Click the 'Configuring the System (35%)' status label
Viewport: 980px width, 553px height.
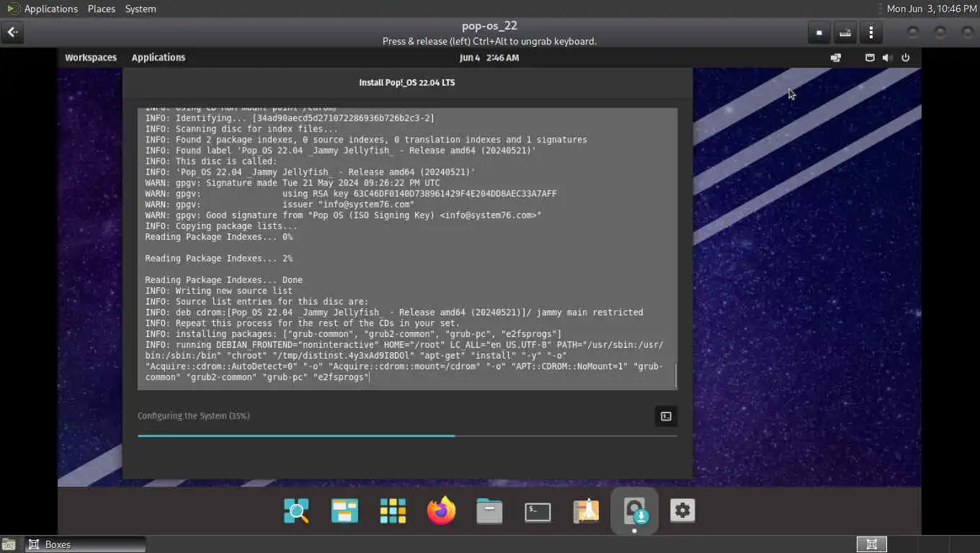tap(194, 416)
